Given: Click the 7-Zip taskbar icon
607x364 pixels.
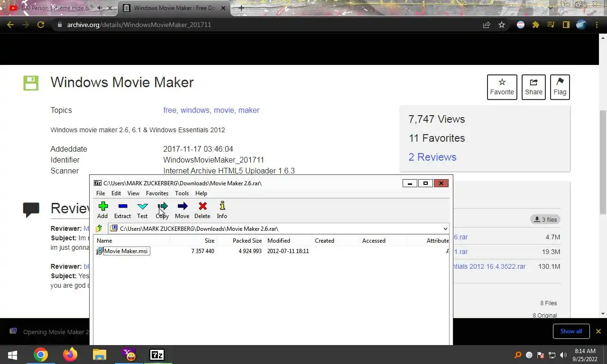Looking at the screenshot, I should click(157, 355).
